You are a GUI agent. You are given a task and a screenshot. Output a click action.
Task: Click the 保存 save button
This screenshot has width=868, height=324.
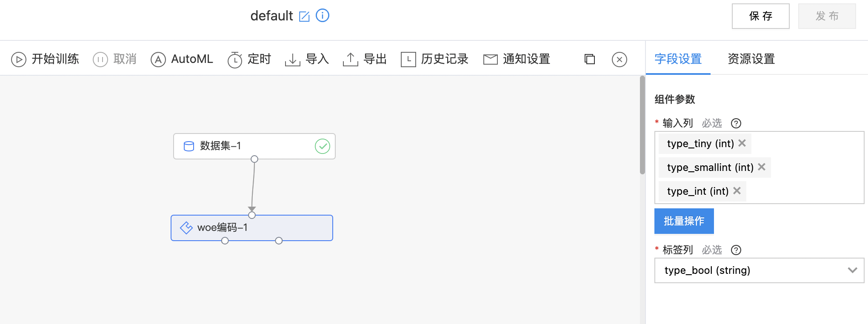pos(761,16)
